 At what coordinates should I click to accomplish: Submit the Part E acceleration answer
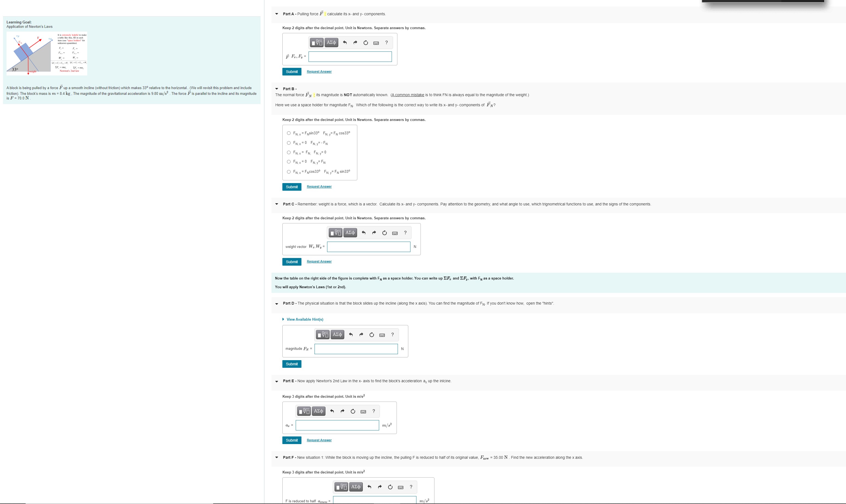tap(292, 440)
